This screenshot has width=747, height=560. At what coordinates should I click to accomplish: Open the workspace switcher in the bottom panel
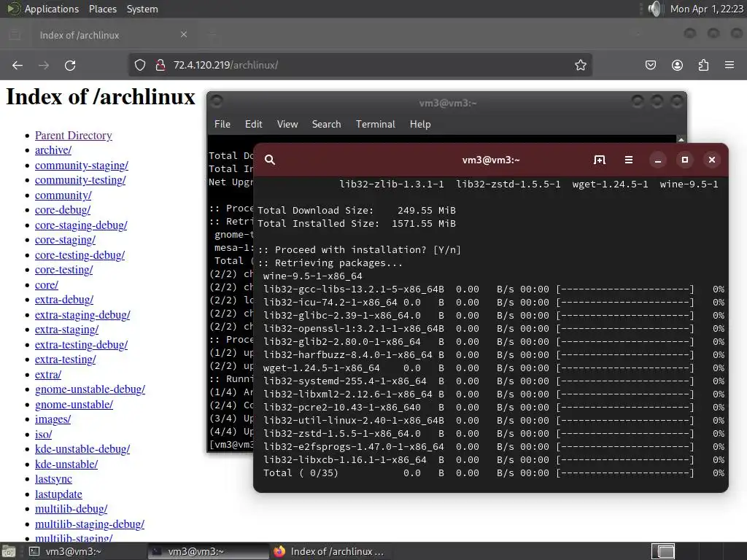tap(663, 551)
